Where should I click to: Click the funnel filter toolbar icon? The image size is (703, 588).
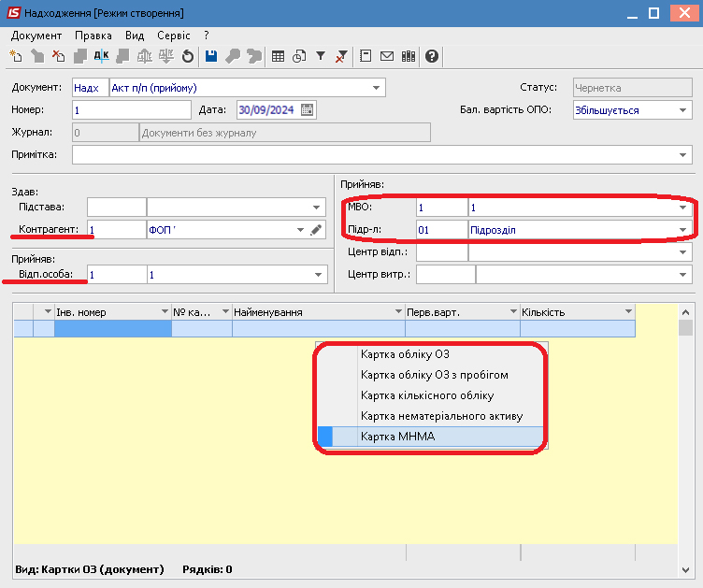[x=321, y=56]
